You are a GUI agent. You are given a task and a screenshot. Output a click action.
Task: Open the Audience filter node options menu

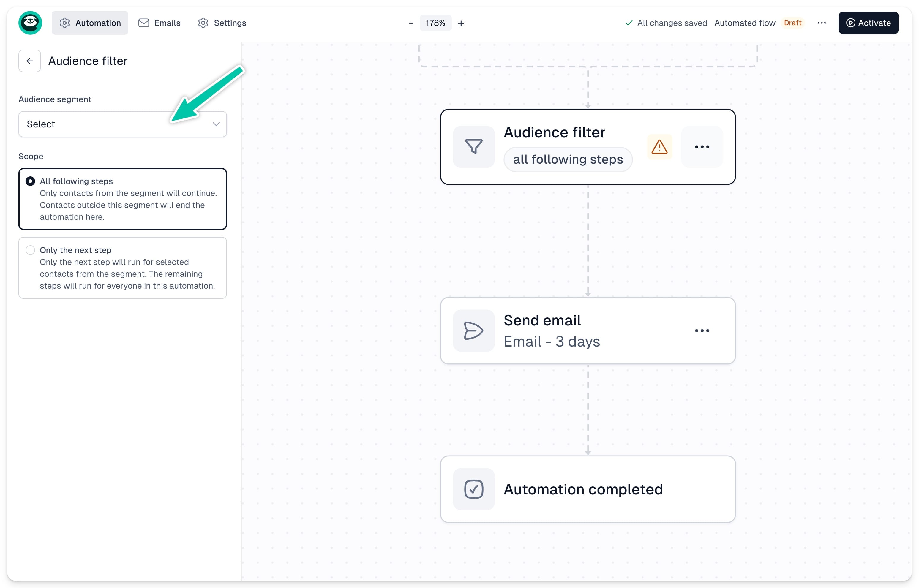click(x=702, y=147)
